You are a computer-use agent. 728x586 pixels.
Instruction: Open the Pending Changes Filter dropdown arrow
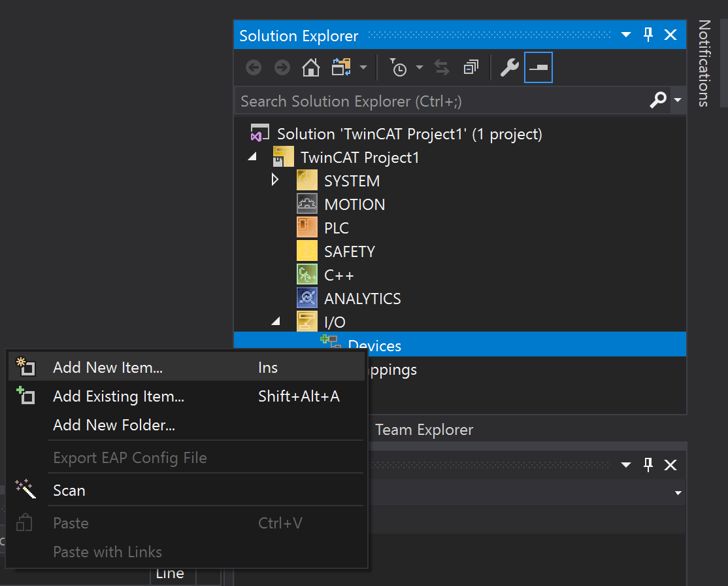[420, 67]
